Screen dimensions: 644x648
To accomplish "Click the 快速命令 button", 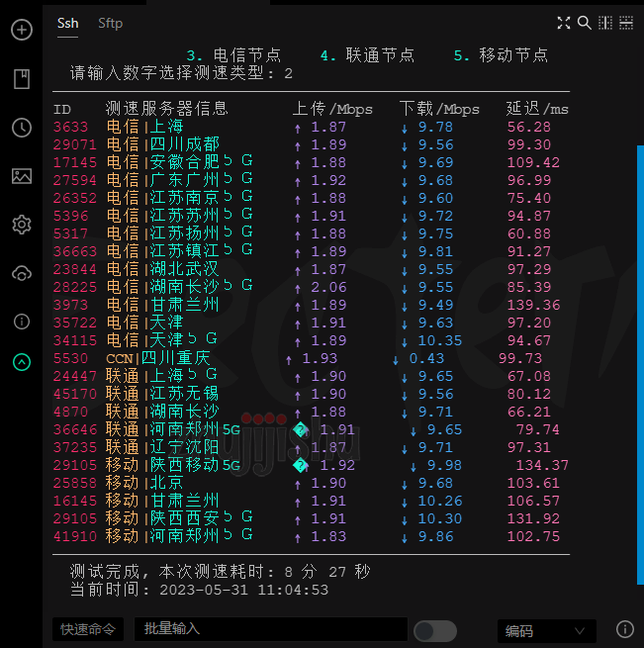I will point(88,629).
